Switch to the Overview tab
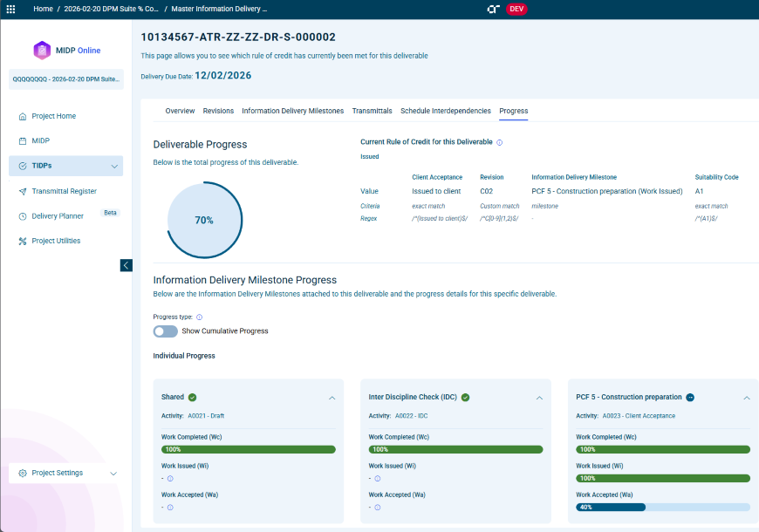 click(x=180, y=111)
